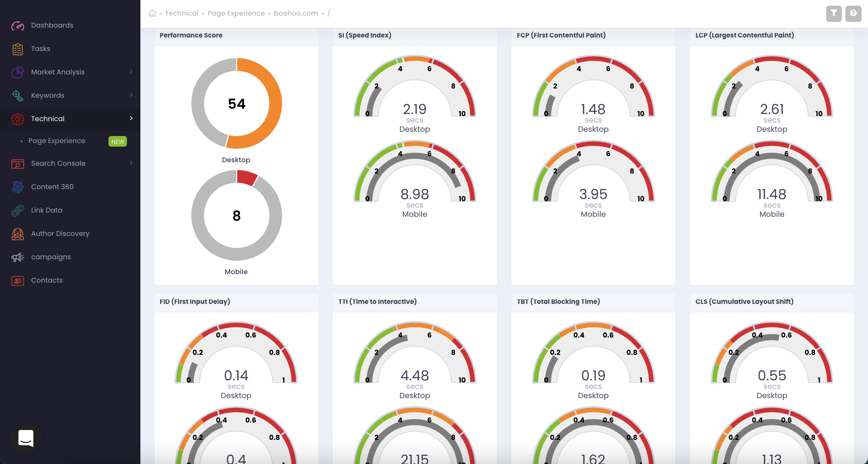Image resolution: width=868 pixels, height=464 pixels.
Task: Expand the Search Console chevron
Action: [x=131, y=163]
